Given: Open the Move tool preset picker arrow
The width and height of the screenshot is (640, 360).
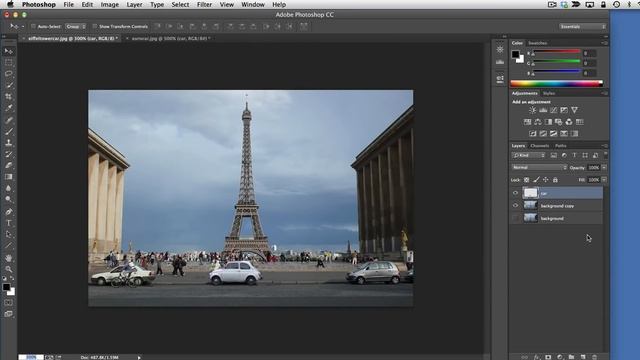Looking at the screenshot, I should 23,27.
